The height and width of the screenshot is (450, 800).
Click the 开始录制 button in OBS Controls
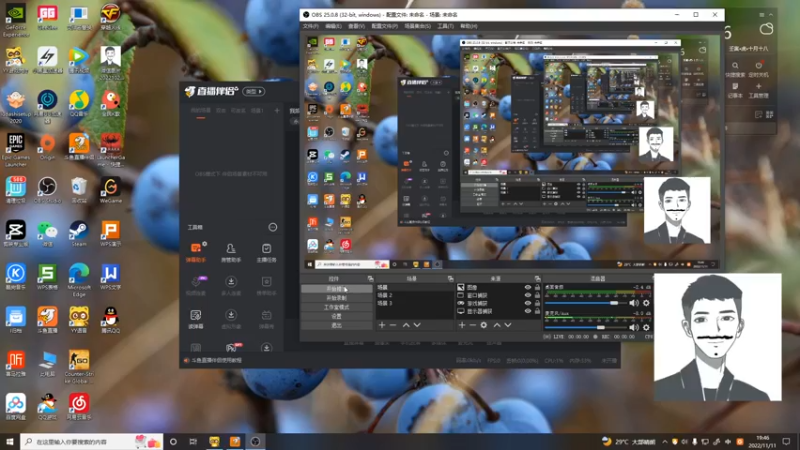click(336, 298)
